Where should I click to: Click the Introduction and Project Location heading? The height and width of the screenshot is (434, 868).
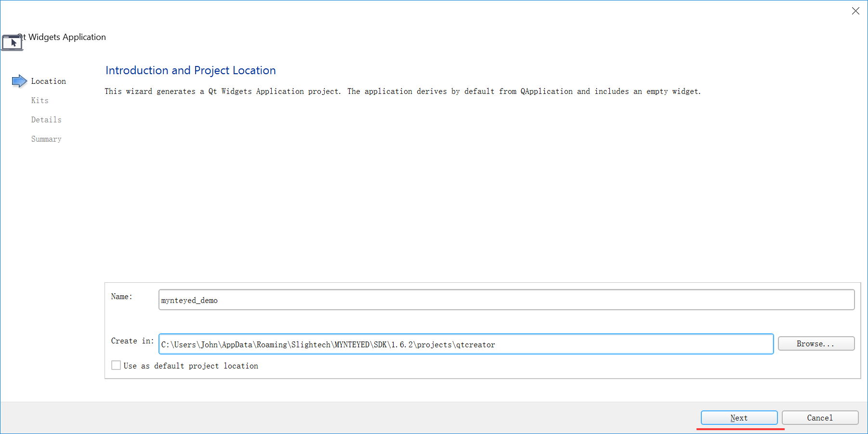(x=191, y=70)
